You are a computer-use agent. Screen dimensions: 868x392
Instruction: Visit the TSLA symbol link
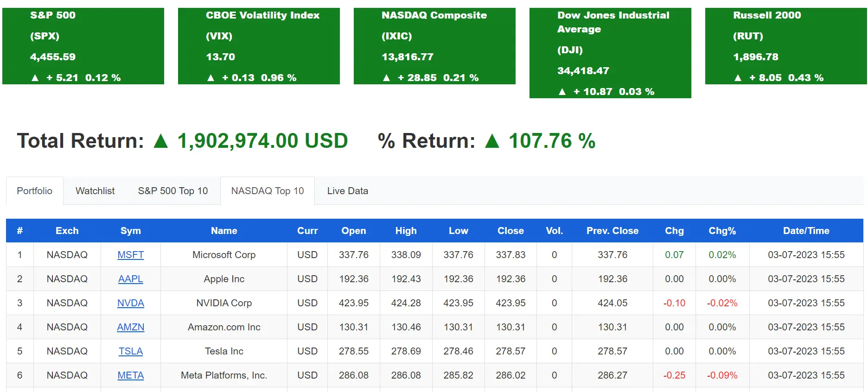pyautogui.click(x=131, y=351)
